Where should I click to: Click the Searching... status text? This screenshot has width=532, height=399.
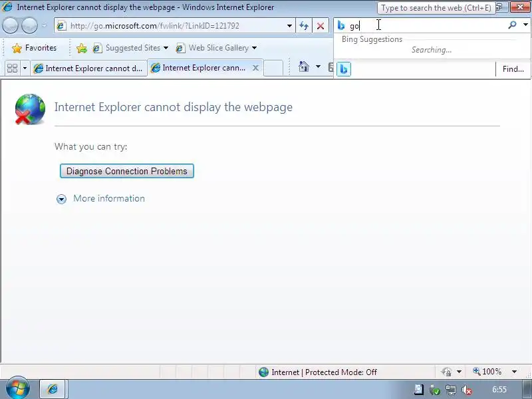point(432,50)
